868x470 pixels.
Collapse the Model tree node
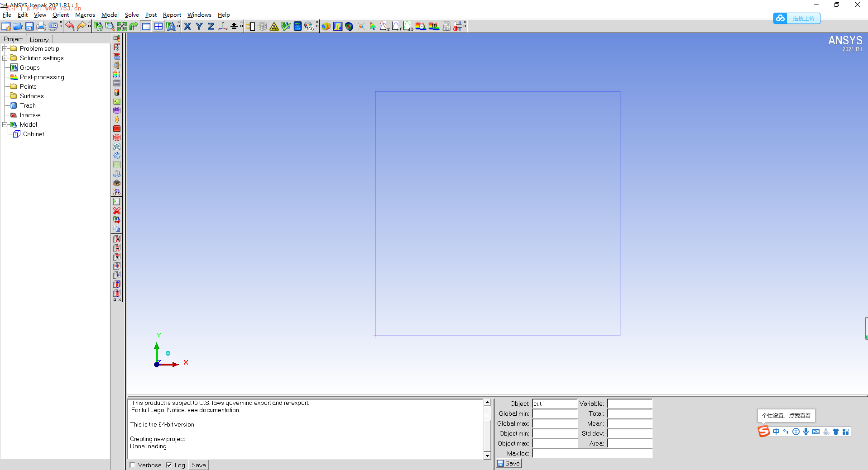point(5,124)
